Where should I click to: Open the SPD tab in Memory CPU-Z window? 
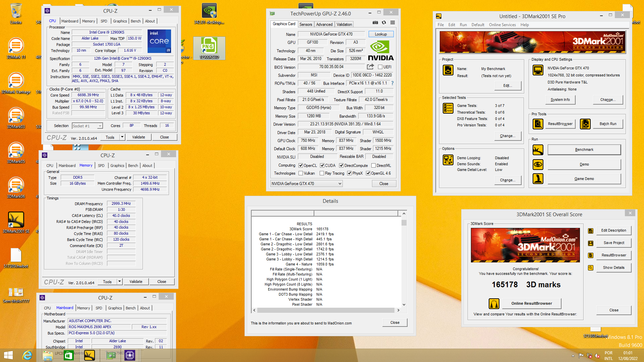[x=101, y=166]
